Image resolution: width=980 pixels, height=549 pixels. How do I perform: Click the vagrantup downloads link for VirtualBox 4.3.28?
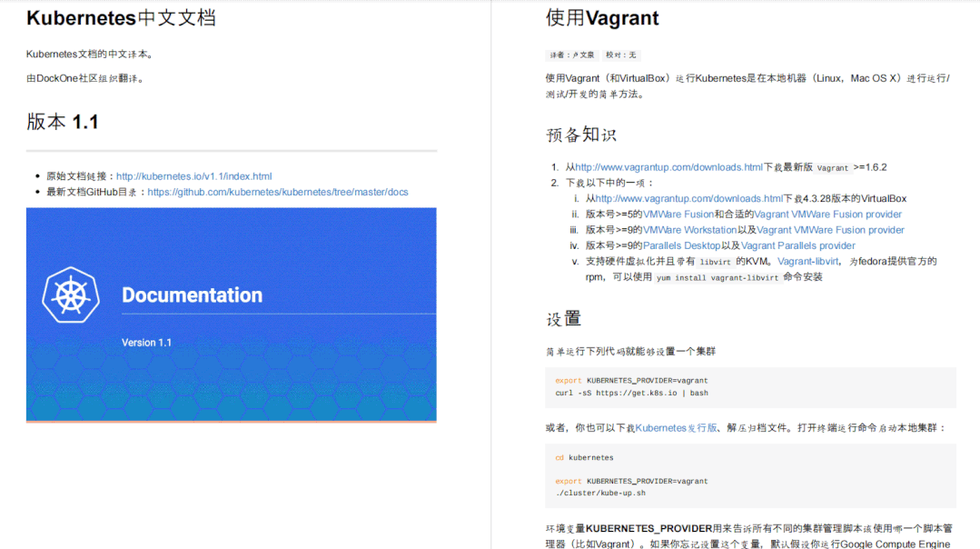[x=688, y=198]
